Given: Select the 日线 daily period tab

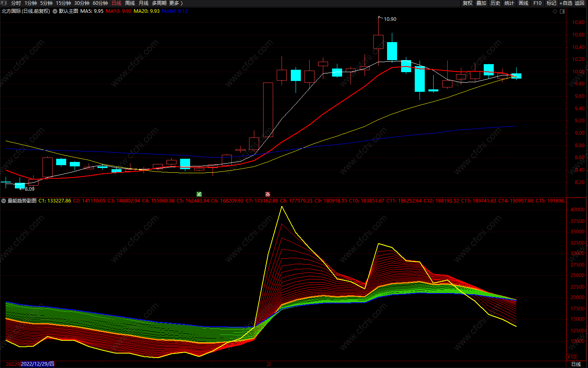Looking at the screenshot, I should tap(116, 3).
